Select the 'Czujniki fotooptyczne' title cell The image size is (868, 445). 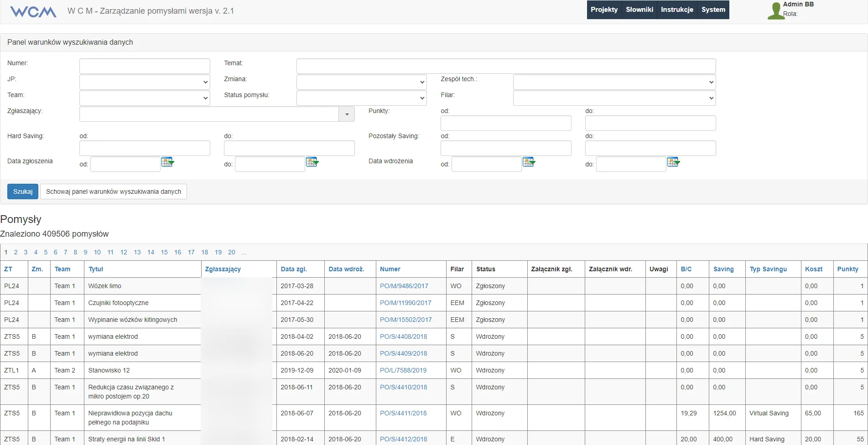(x=142, y=303)
